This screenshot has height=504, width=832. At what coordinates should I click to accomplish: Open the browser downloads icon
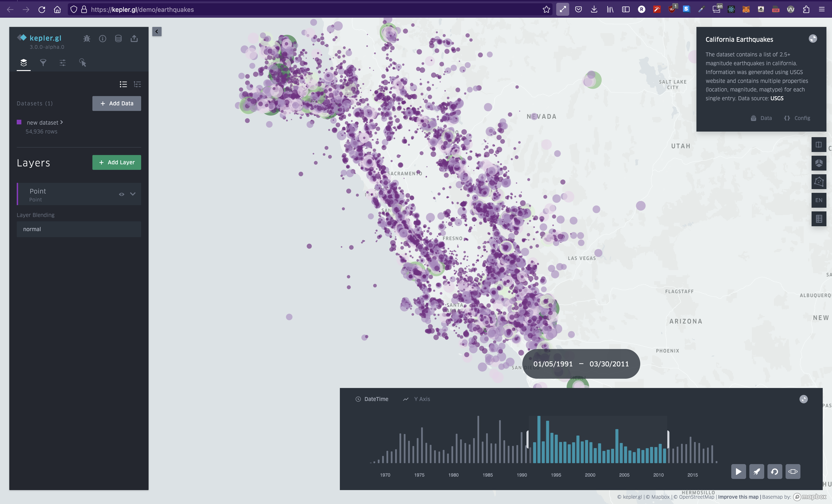[x=594, y=10]
